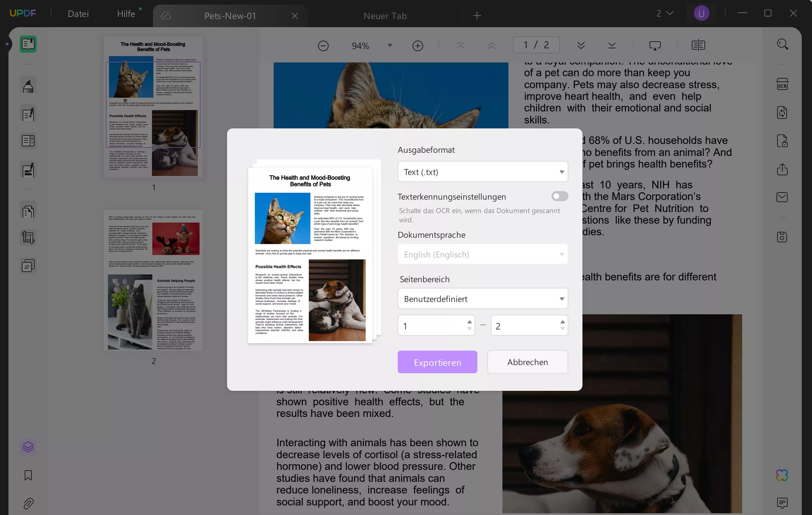Open the Ausgabeformat dropdown
The width and height of the screenshot is (812, 515).
(482, 172)
